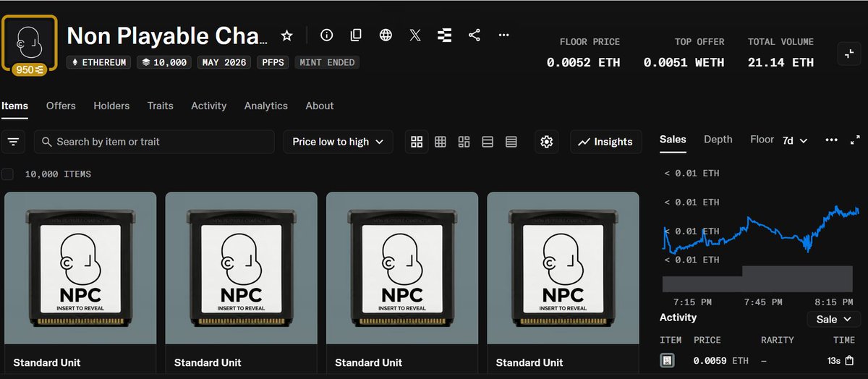Click the 0.0051 WETH top offer
This screenshot has height=379, width=868.
pos(684,62)
